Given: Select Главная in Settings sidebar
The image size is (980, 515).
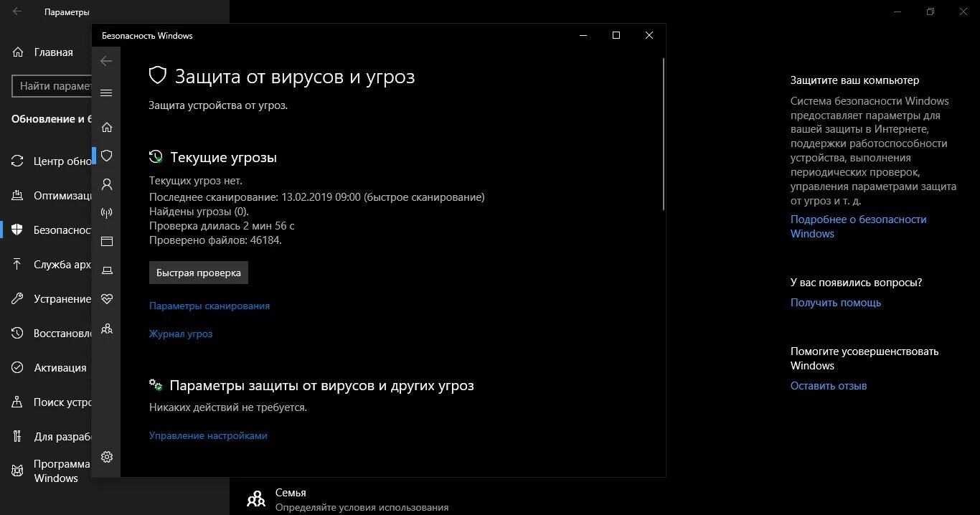Looking at the screenshot, I should click(46, 52).
